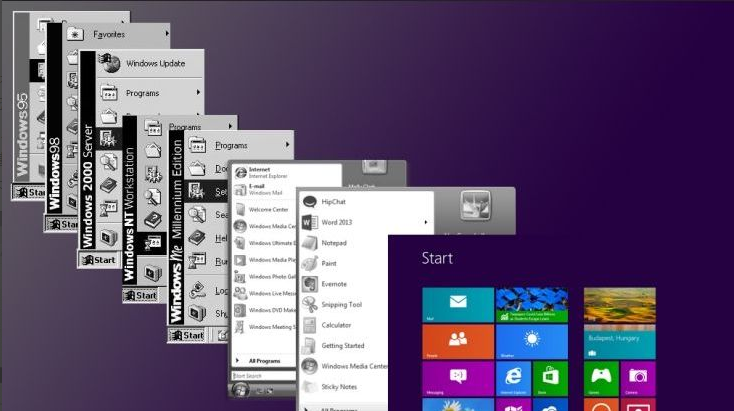Viewport: 734px width, 411px height.
Task: Click the Windows 95 Start button
Action: tap(31, 192)
